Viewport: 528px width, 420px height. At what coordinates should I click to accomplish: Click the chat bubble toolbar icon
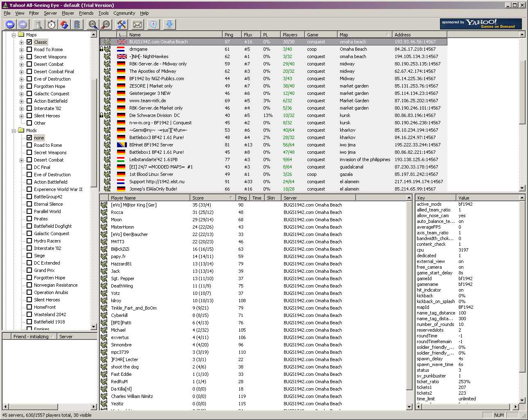pyautogui.click(x=153, y=25)
